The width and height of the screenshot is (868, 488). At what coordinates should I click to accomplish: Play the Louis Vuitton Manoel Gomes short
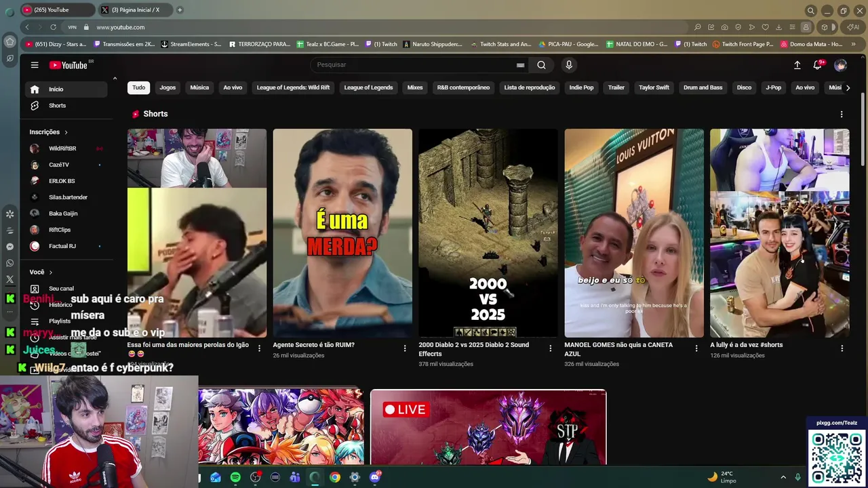[x=634, y=233]
